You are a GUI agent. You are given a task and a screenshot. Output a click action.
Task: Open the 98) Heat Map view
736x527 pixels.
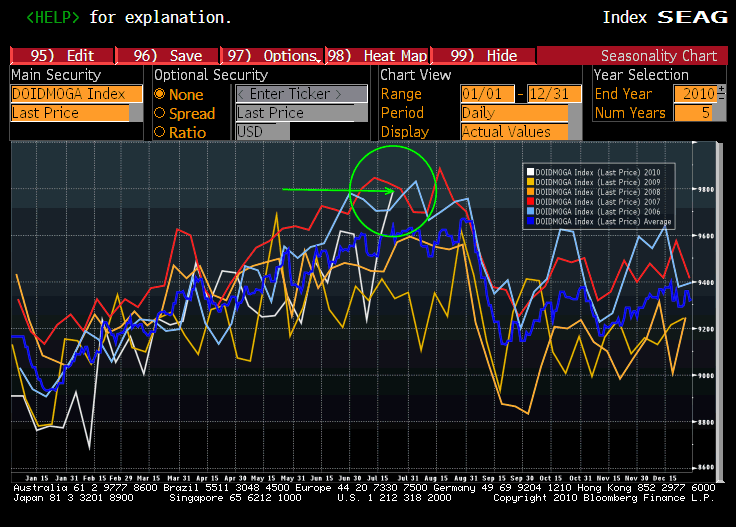(374, 56)
